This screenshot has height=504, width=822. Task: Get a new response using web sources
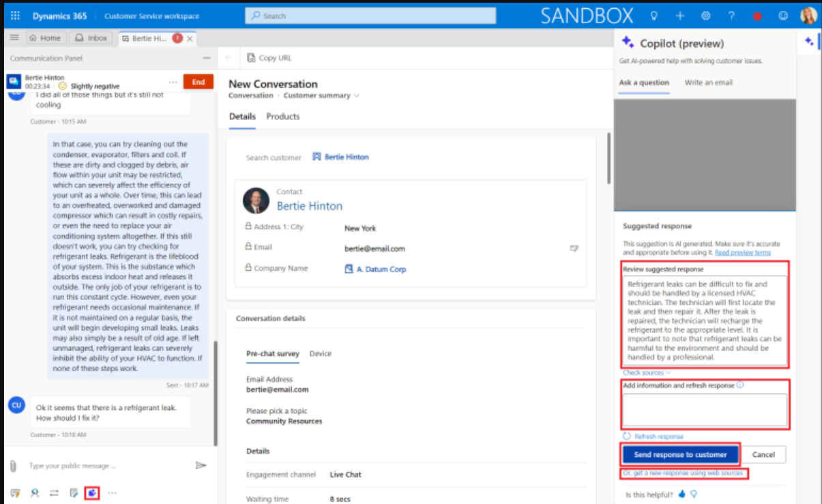tap(683, 473)
